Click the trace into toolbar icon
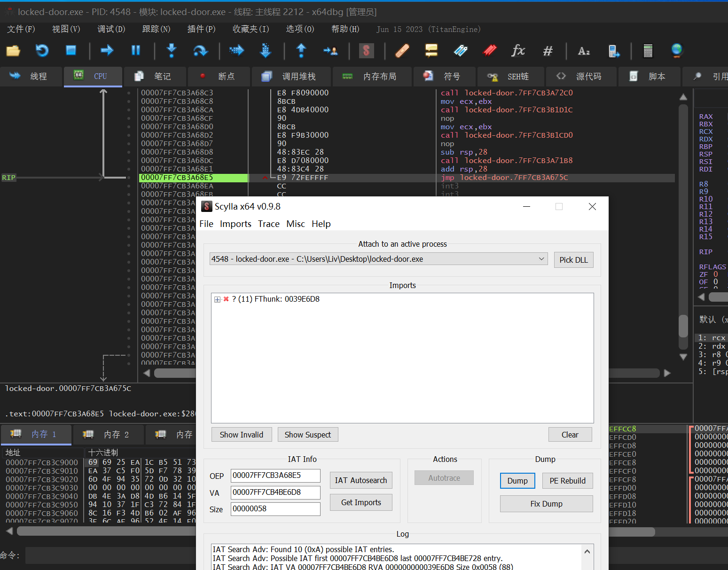The image size is (728, 570). tap(236, 50)
